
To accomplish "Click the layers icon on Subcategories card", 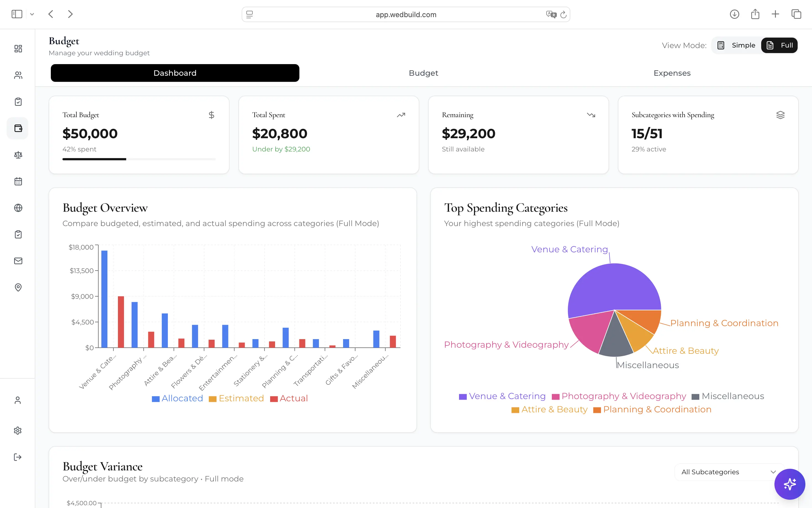I will pos(780,115).
